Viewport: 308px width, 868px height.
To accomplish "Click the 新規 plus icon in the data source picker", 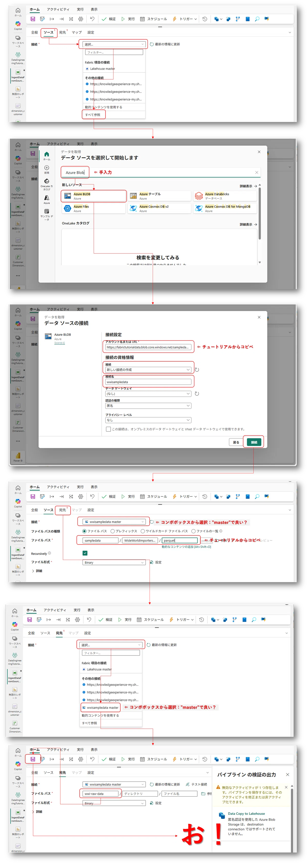I will click(47, 170).
